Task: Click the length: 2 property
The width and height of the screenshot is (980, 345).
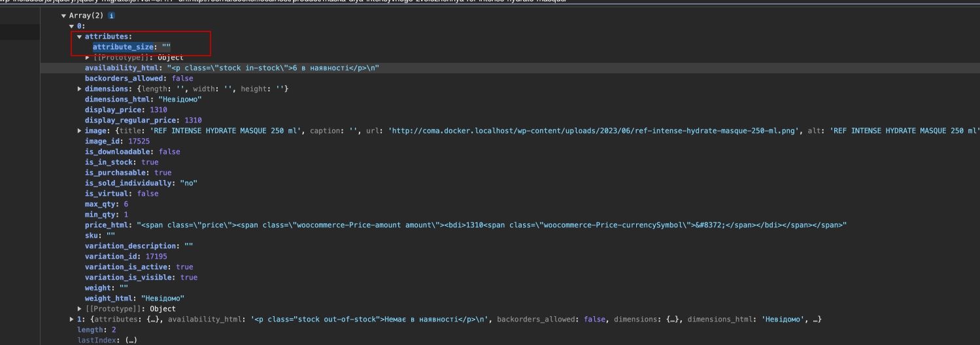Action: tap(96, 330)
